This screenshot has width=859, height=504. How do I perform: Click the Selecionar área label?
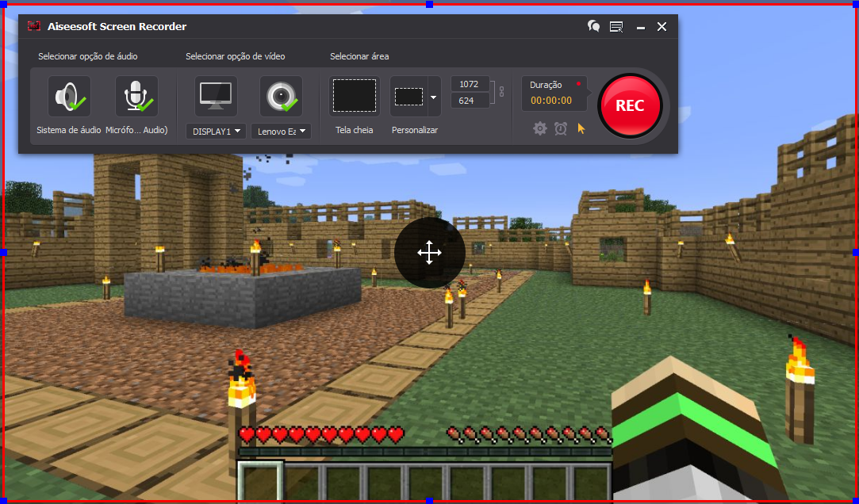click(359, 56)
